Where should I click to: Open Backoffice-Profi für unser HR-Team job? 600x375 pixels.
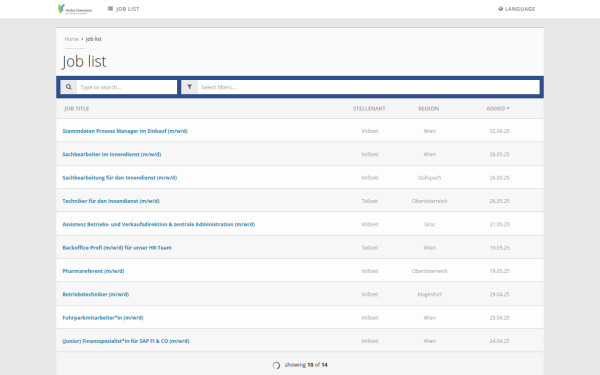click(x=117, y=248)
